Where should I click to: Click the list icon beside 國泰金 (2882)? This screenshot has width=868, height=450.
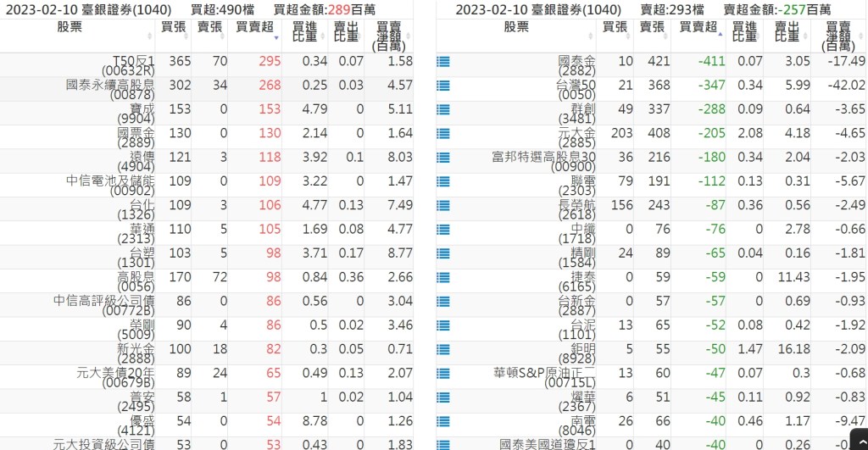(442, 62)
